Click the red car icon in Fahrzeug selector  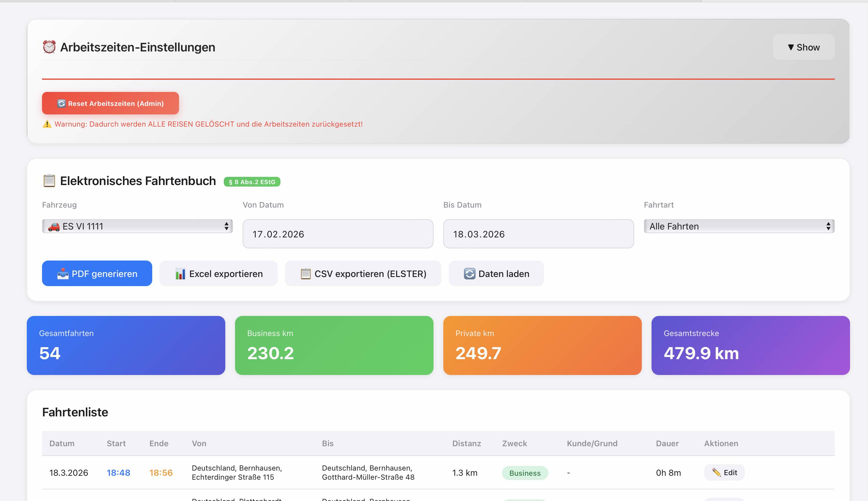54,226
